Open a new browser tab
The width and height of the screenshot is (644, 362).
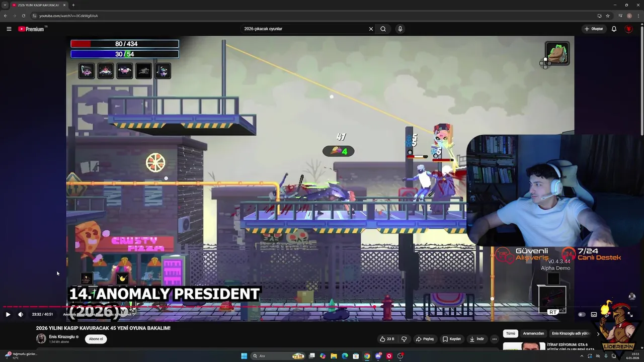[x=73, y=5]
